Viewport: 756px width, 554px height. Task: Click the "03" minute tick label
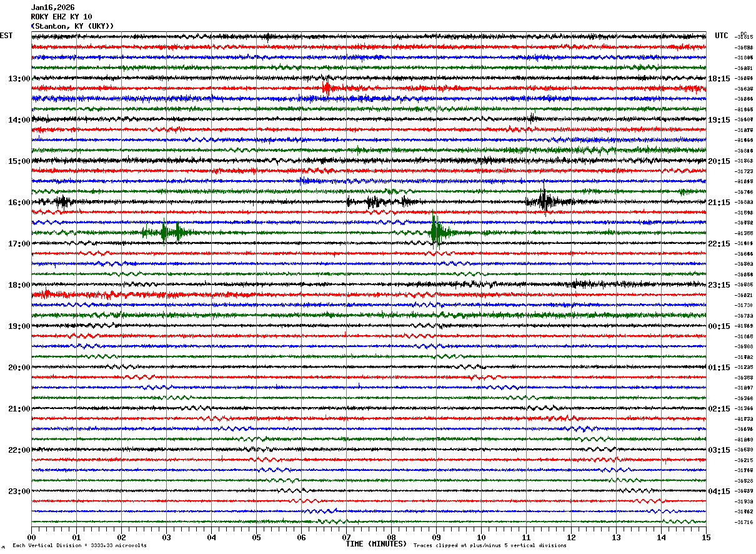pos(166,537)
